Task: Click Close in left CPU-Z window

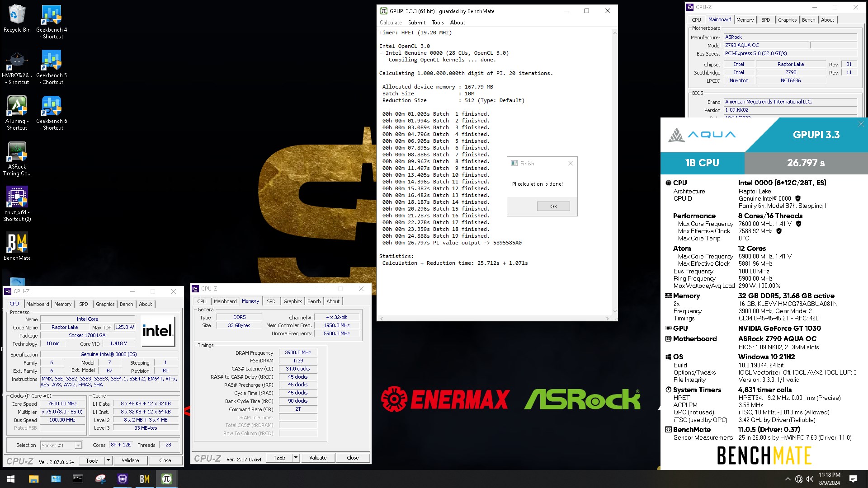Action: [x=165, y=460]
